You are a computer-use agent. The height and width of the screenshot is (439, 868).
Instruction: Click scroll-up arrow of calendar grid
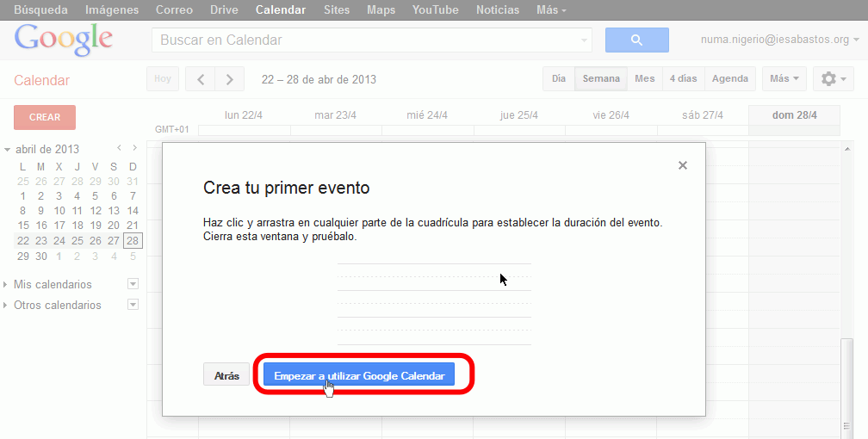click(846, 149)
